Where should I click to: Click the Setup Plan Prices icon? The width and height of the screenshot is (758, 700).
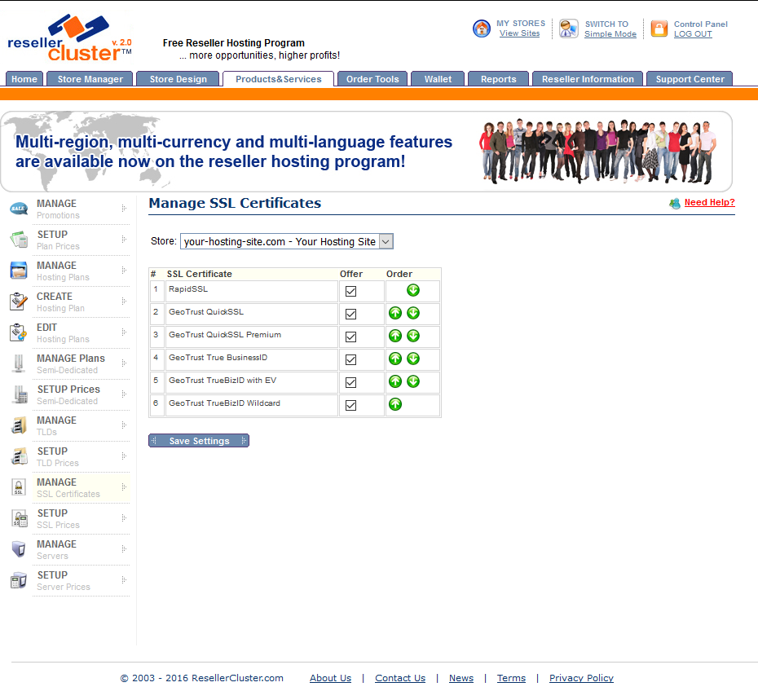click(x=19, y=240)
